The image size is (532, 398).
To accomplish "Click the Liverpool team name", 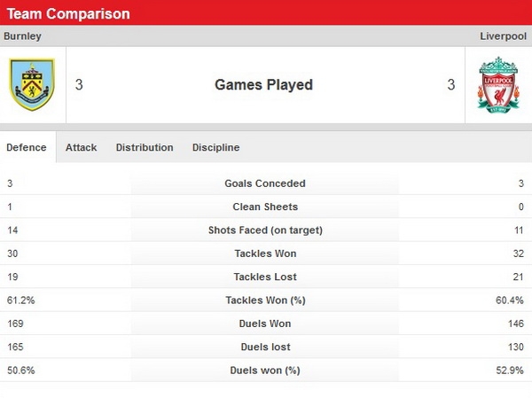I will coord(503,36).
